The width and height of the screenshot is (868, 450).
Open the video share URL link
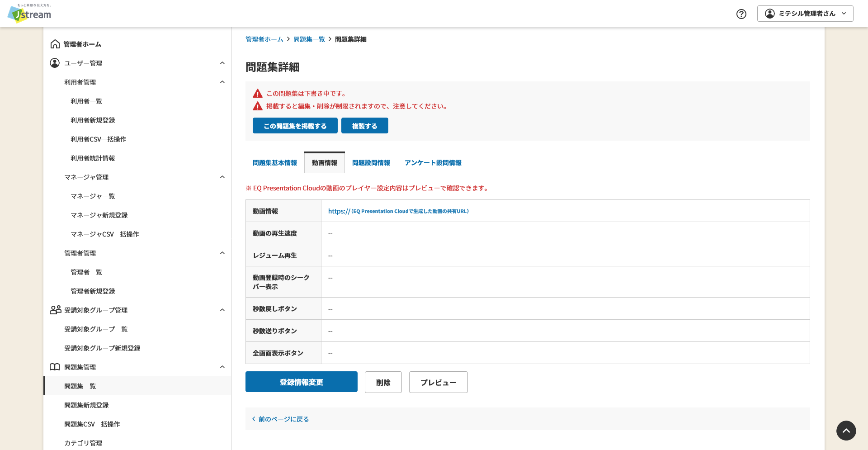tap(398, 211)
